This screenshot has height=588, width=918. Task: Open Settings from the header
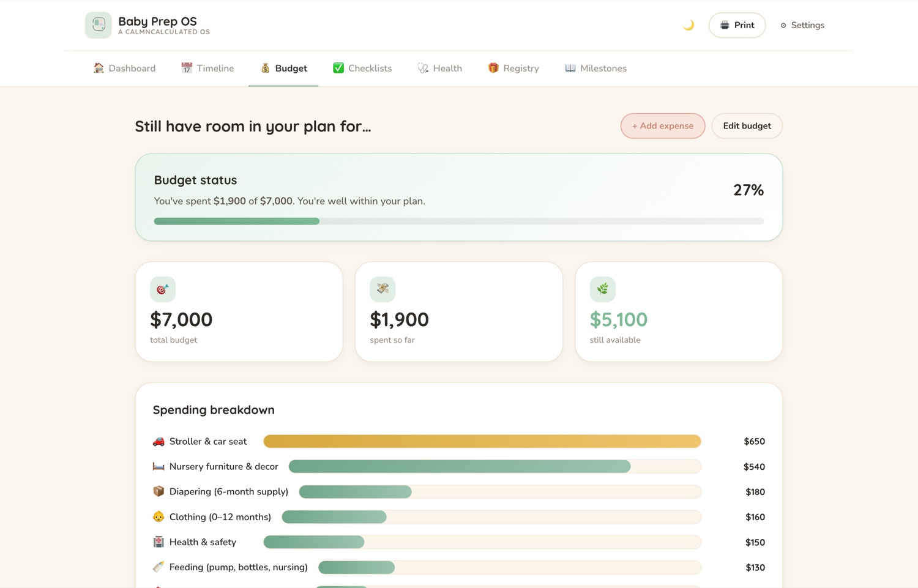click(802, 25)
